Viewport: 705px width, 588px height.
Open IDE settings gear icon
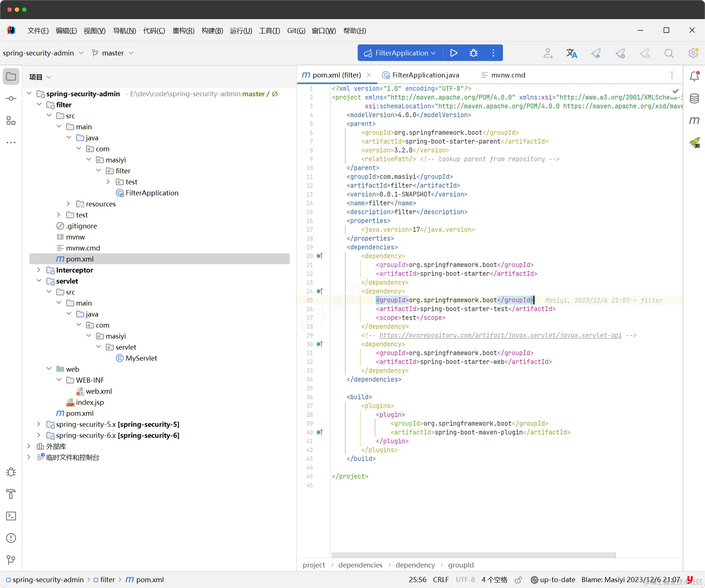coord(693,53)
